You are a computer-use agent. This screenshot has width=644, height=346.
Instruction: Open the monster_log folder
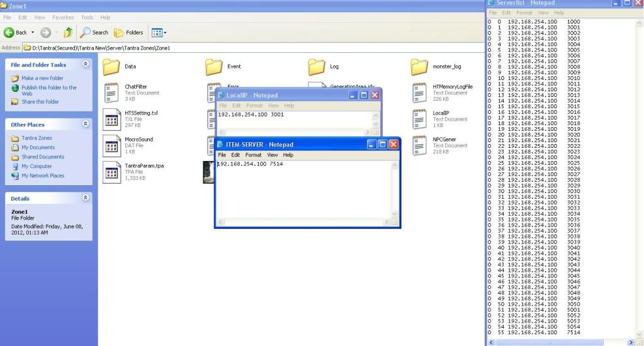[419, 66]
